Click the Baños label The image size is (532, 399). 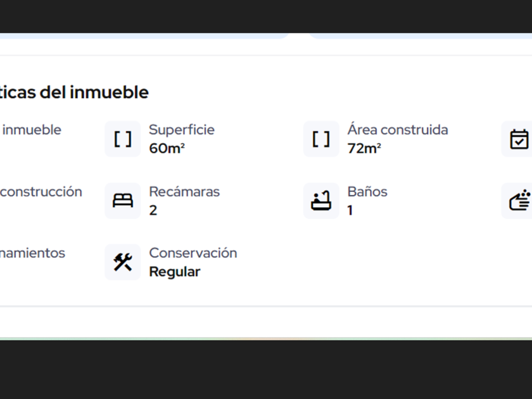pyautogui.click(x=367, y=192)
